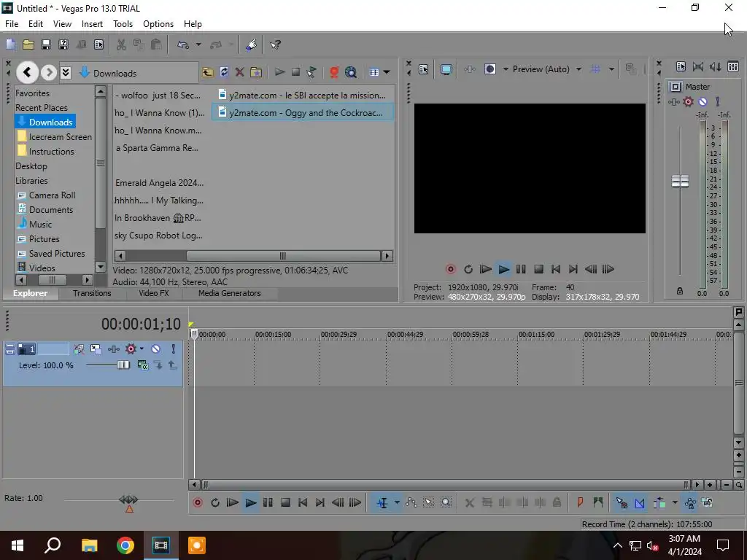Open the Options menu
747x560 pixels.
click(158, 24)
